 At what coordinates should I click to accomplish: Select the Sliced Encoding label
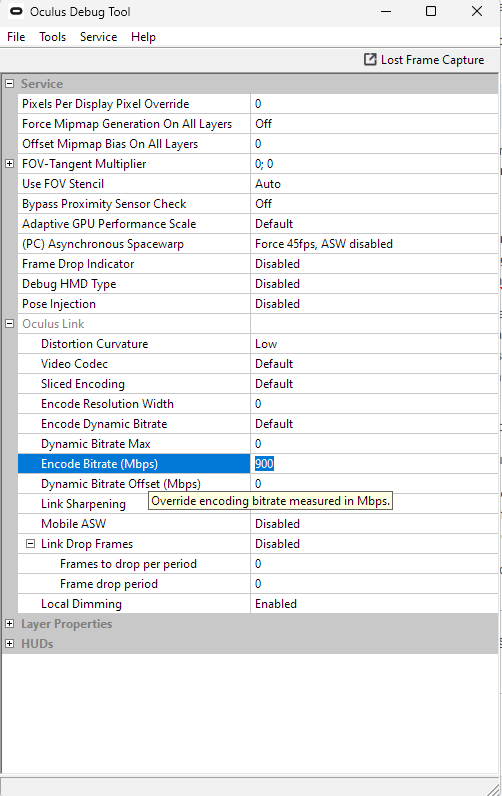[83, 384]
